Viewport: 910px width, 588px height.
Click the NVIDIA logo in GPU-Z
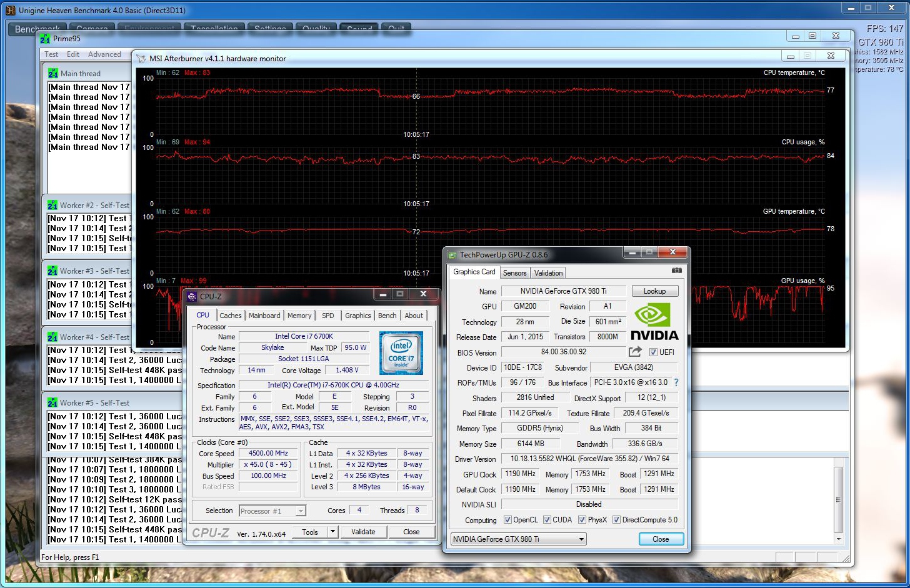tap(654, 321)
